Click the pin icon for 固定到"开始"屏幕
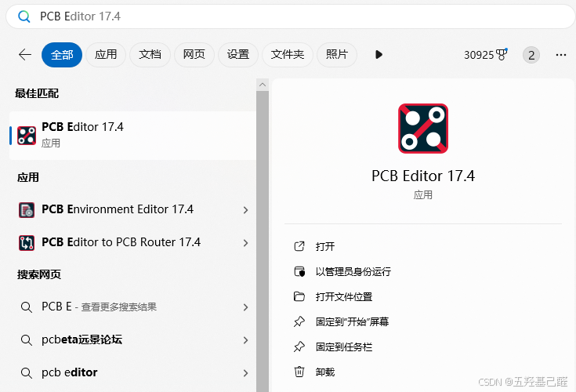This screenshot has width=576, height=392. pyautogui.click(x=299, y=321)
